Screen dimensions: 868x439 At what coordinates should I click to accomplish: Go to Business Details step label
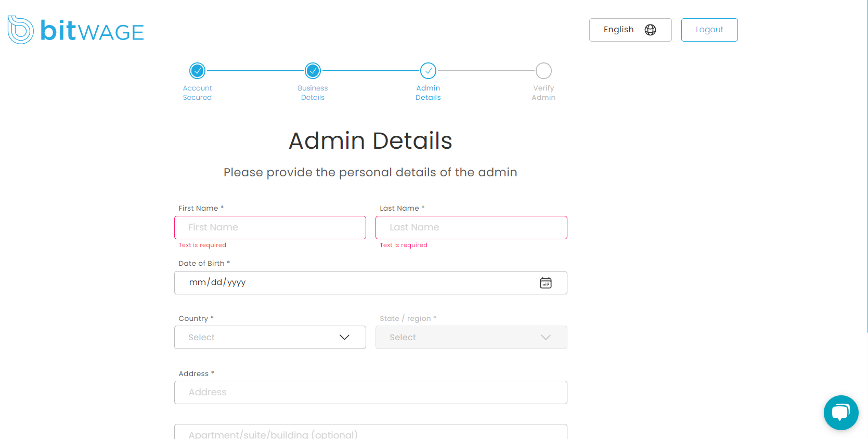point(313,93)
